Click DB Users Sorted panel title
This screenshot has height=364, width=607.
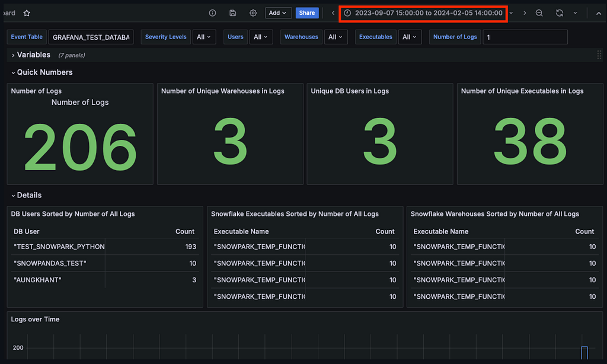73,214
